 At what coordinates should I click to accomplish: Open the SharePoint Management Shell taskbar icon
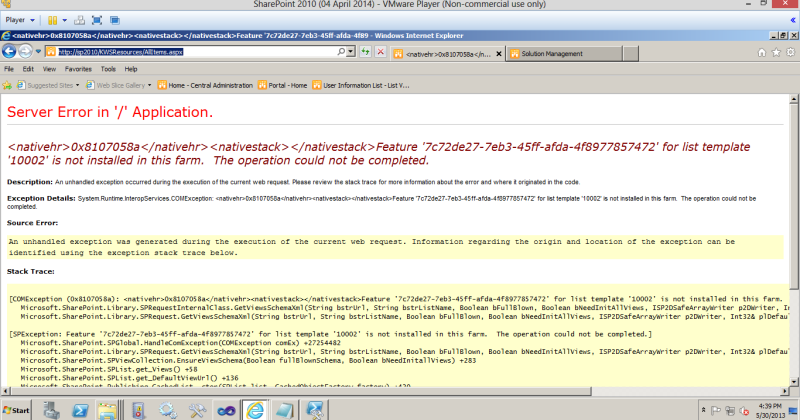click(x=314, y=410)
